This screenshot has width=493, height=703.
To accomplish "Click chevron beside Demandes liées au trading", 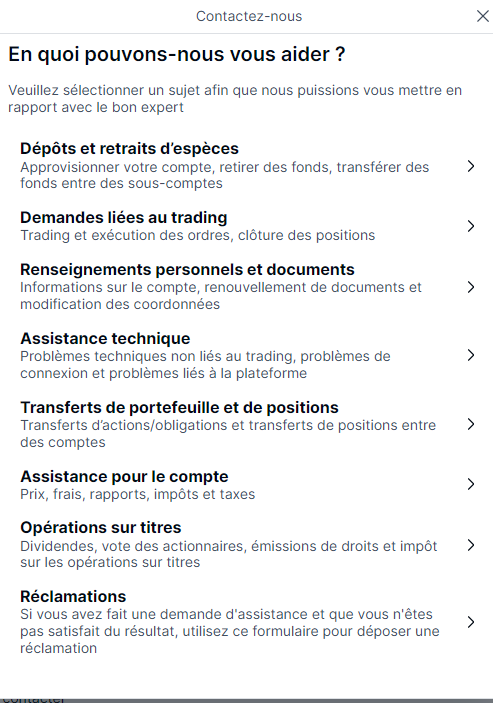I will pyautogui.click(x=471, y=226).
